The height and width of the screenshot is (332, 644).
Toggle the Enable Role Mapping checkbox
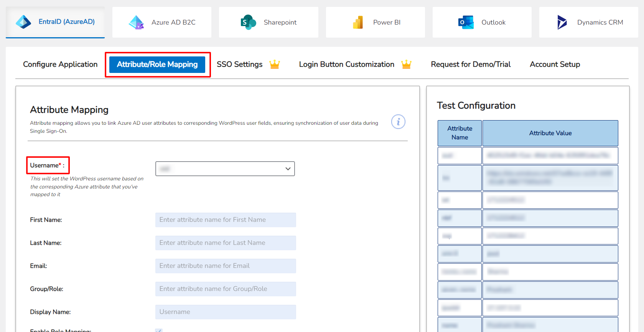[159, 330]
